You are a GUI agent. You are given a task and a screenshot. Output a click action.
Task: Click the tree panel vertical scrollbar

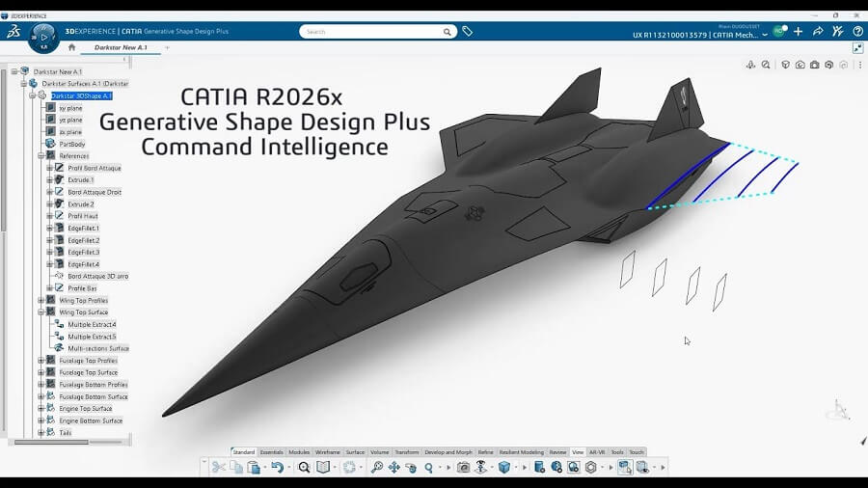click(4, 149)
